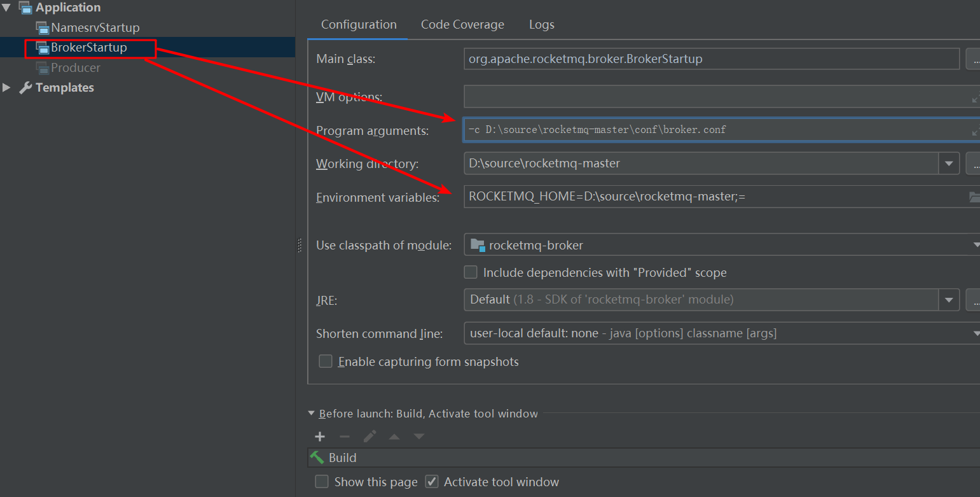Viewport: 980px width, 497px height.
Task: Select the Producer configuration
Action: click(x=76, y=67)
